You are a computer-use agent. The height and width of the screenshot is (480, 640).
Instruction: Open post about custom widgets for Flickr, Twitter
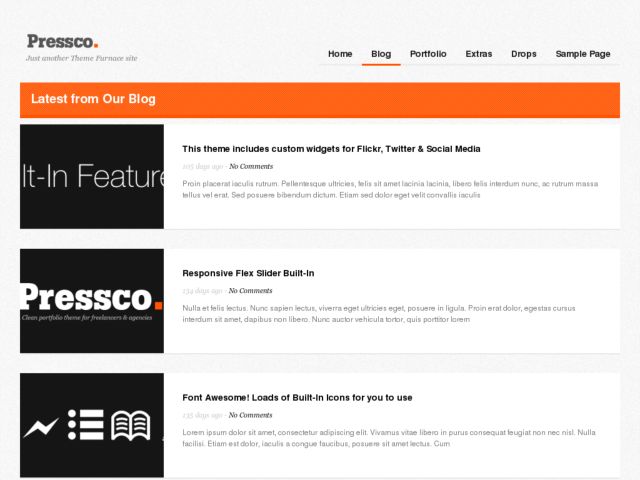(331, 149)
